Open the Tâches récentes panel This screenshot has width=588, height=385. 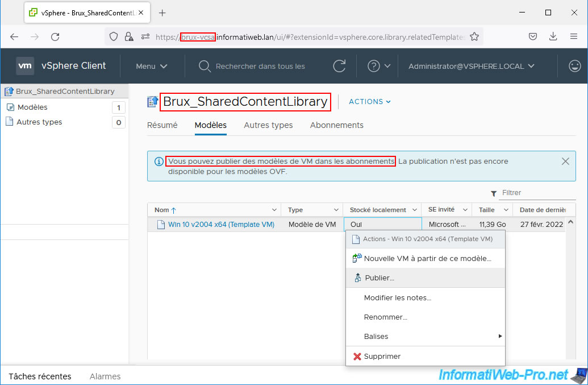pyautogui.click(x=40, y=376)
